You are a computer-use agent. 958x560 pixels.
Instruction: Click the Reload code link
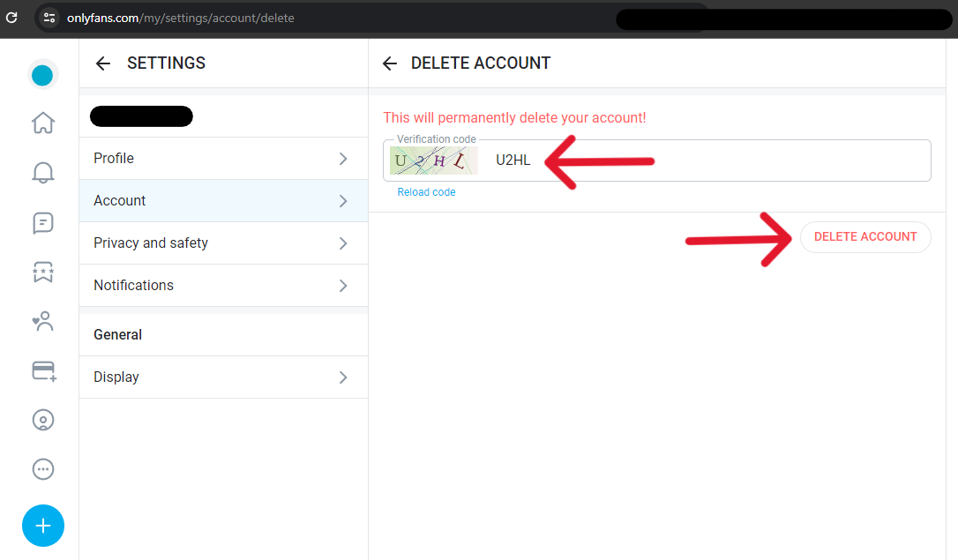click(426, 192)
